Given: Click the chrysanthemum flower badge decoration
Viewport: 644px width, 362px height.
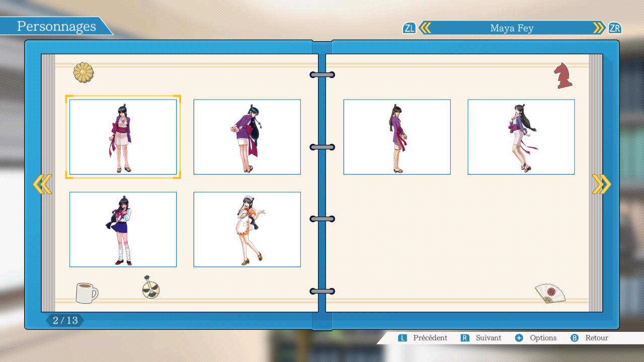Looking at the screenshot, I should [84, 72].
